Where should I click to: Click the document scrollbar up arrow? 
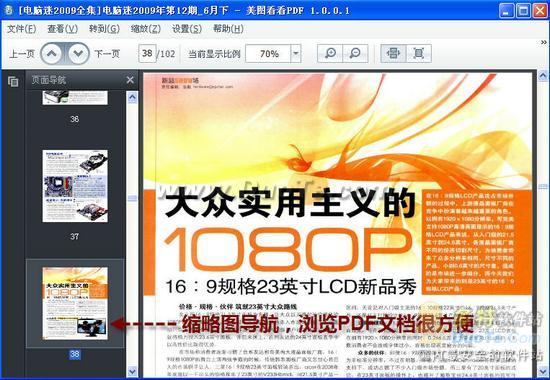543,76
